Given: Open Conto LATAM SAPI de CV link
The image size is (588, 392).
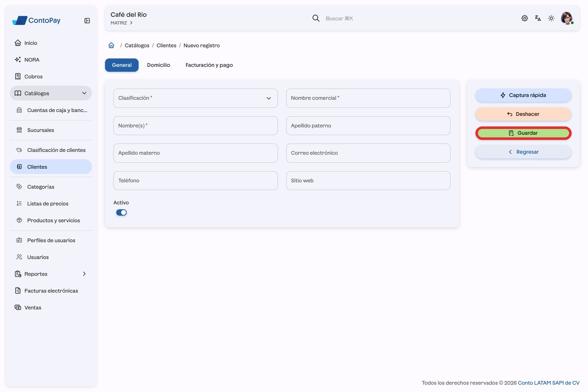Looking at the screenshot, I should click(549, 383).
